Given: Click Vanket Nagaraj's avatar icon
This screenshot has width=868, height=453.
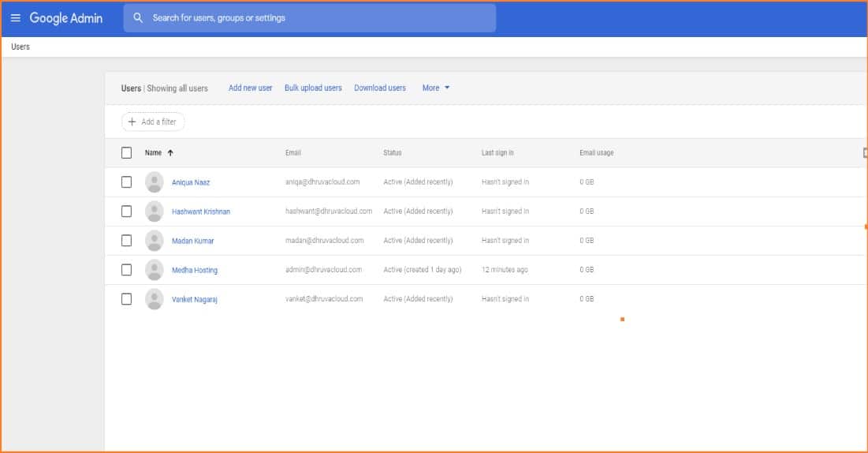Looking at the screenshot, I should click(155, 299).
